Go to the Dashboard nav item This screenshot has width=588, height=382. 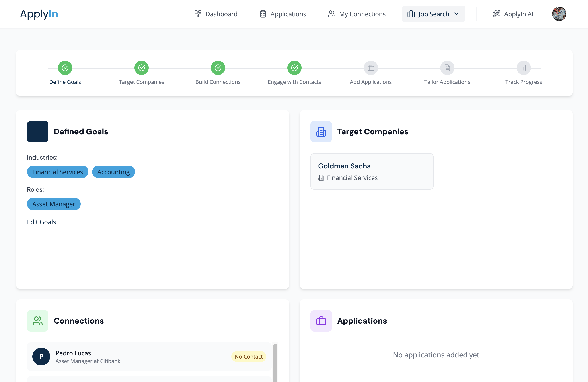click(216, 14)
